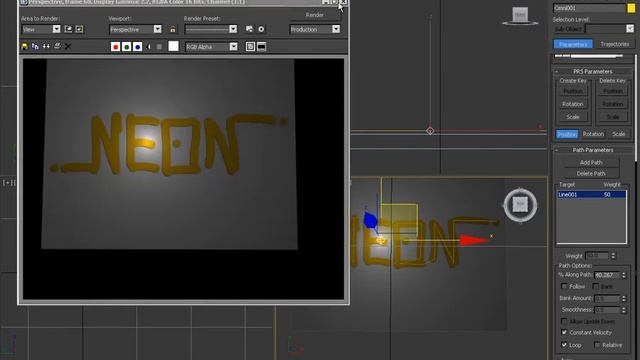Click Print Image icon in render window

click(57, 47)
